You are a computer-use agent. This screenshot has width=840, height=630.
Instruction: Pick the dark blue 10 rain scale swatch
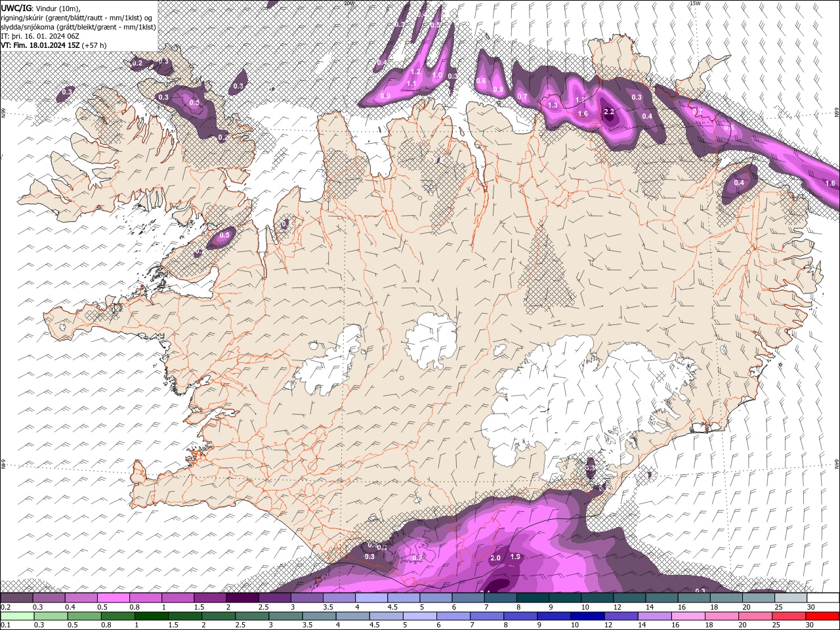[x=587, y=616]
